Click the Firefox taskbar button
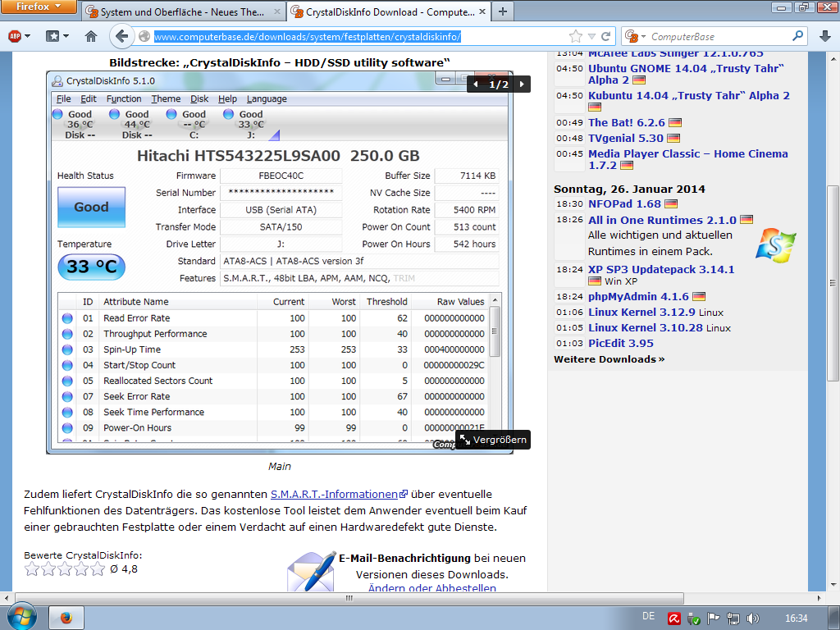The width and height of the screenshot is (840, 630). (66, 619)
